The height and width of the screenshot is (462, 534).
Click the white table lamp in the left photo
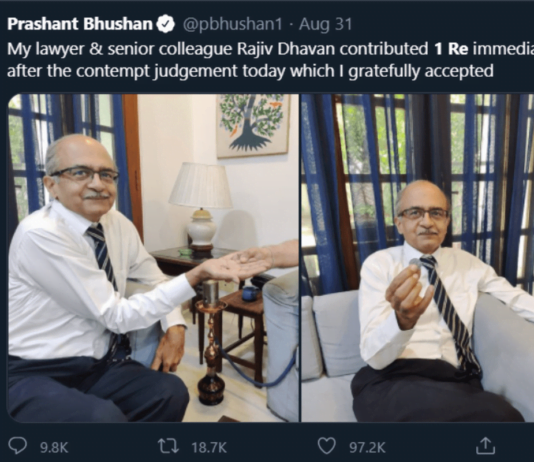click(x=201, y=206)
